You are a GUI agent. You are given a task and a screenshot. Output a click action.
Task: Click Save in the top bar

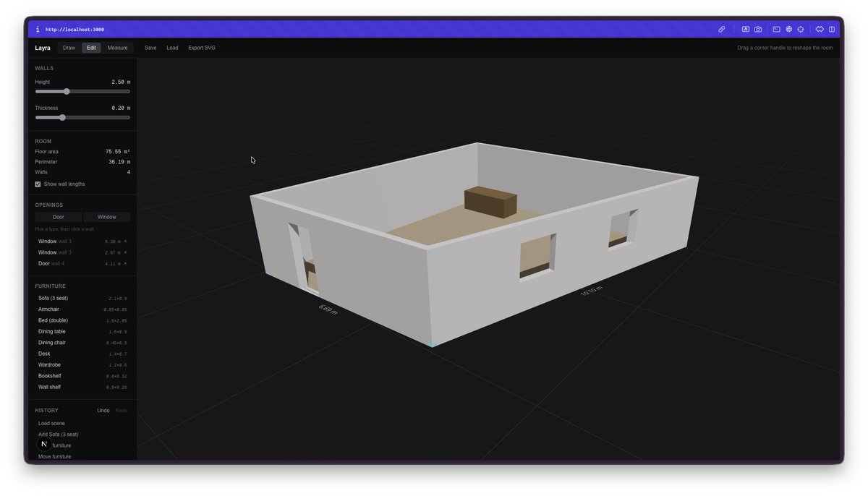pos(150,48)
